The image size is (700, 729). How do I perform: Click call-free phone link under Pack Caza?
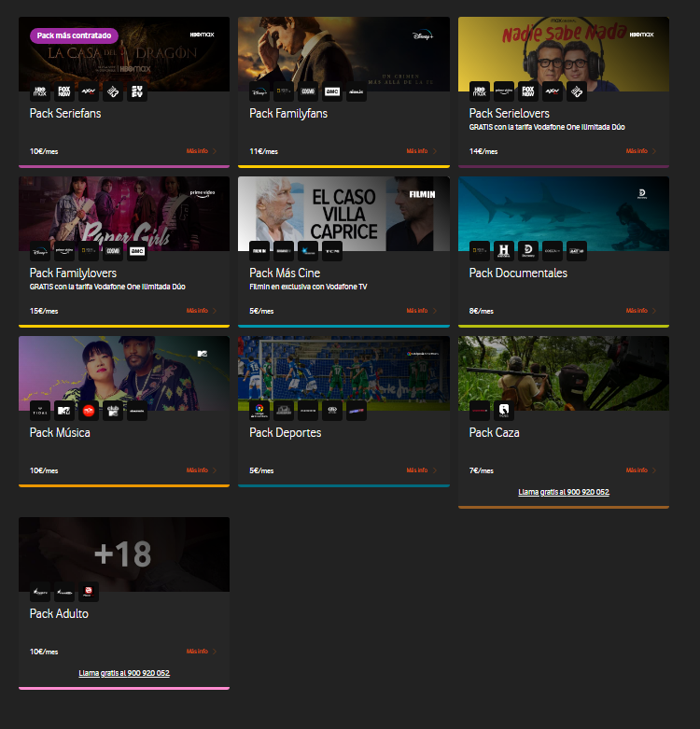click(564, 492)
